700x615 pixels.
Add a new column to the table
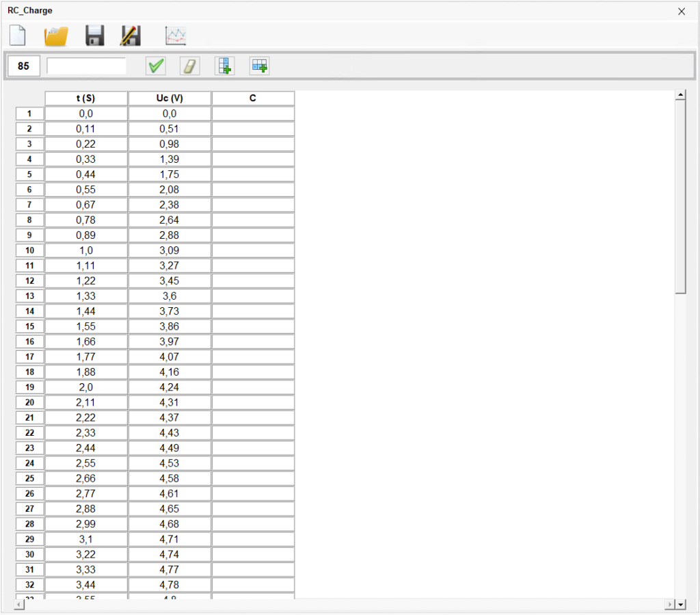point(224,66)
